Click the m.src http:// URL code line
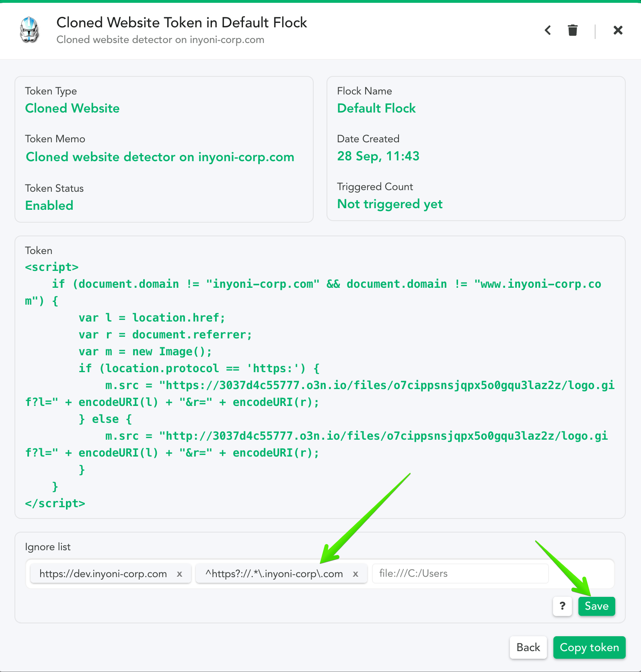 [316, 444]
